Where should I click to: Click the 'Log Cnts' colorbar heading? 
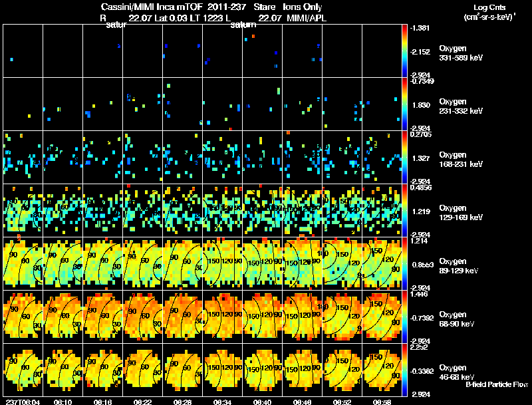tap(489, 7)
